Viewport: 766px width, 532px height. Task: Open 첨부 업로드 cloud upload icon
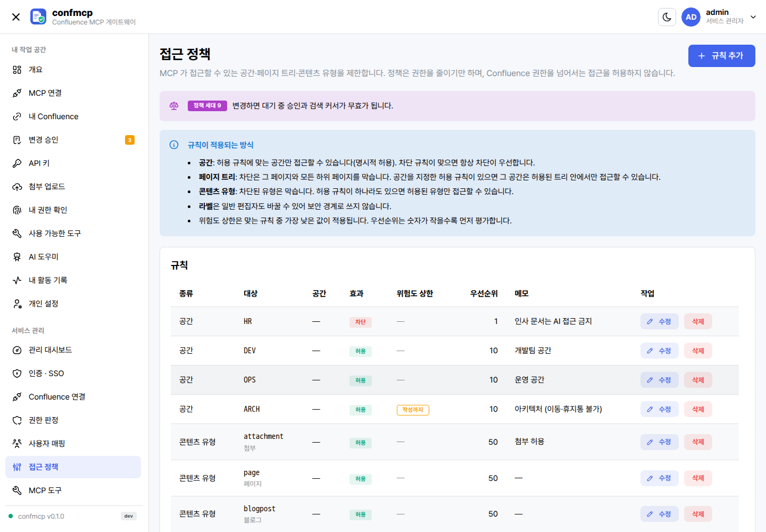point(17,187)
